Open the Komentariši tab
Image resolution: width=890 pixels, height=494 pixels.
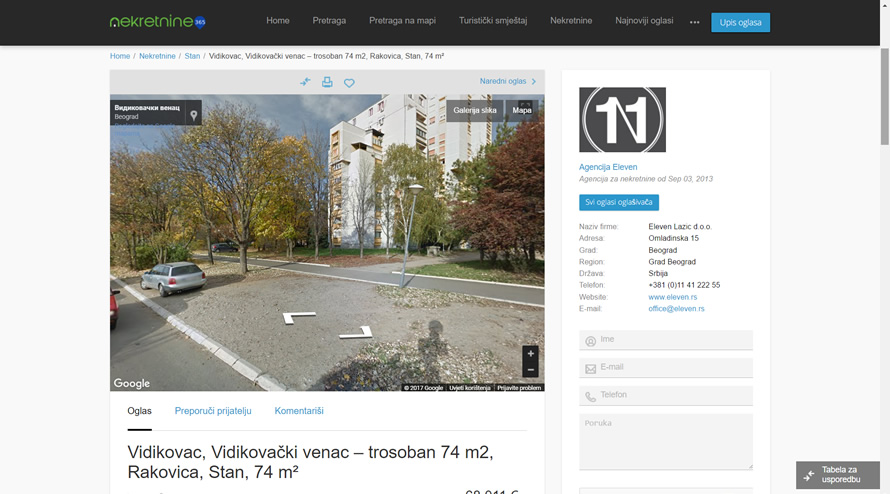pos(299,411)
